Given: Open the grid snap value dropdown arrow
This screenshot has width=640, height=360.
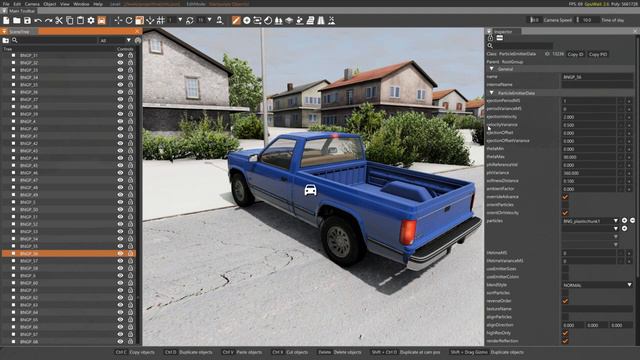Looking at the screenshot, I should 180,20.
